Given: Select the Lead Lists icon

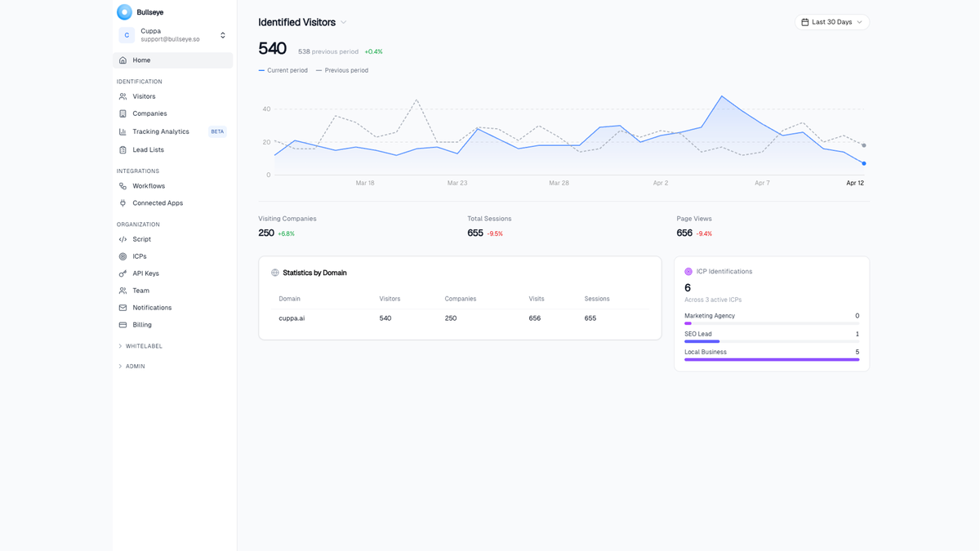Looking at the screenshot, I should point(122,149).
